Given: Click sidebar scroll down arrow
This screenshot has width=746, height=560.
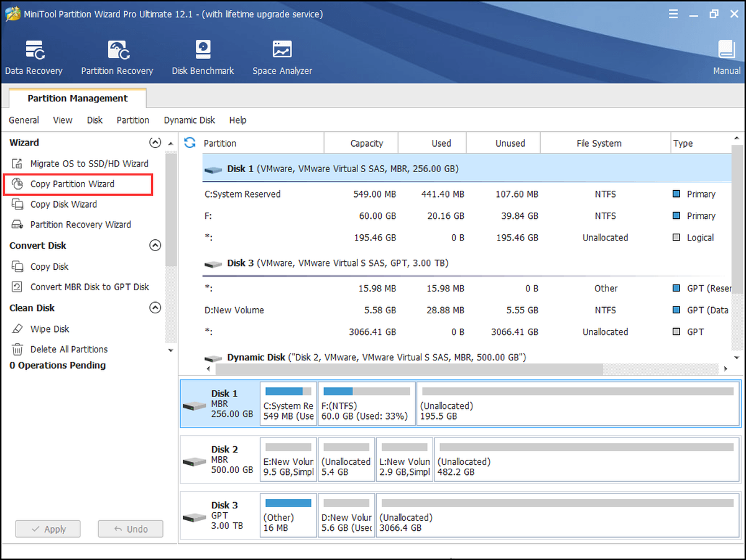Looking at the screenshot, I should click(x=171, y=351).
